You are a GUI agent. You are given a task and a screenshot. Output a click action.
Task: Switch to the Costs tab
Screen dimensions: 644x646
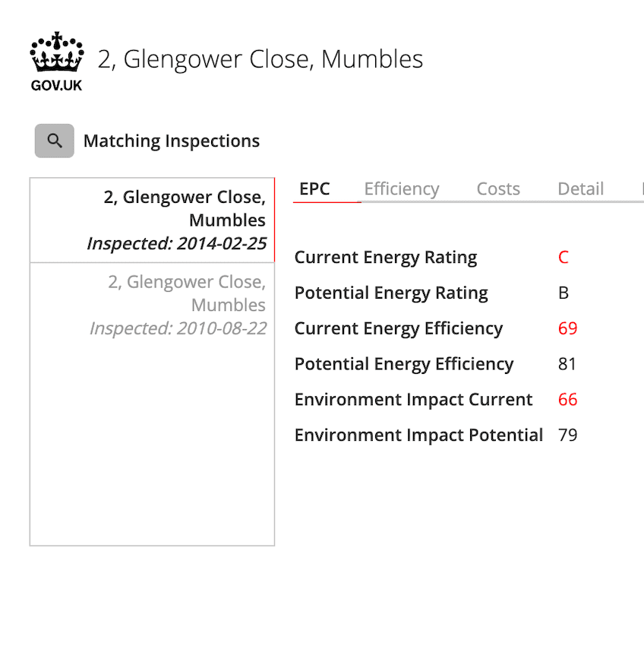click(498, 189)
